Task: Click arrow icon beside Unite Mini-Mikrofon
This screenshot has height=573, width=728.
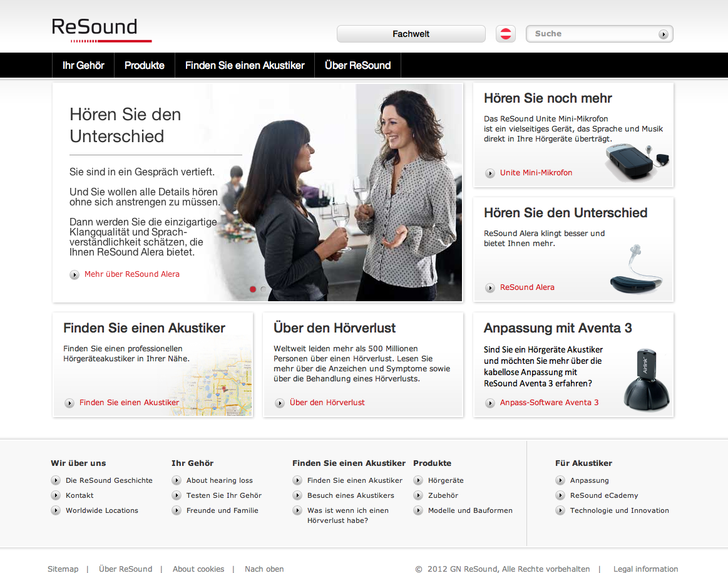Action: 490,173
